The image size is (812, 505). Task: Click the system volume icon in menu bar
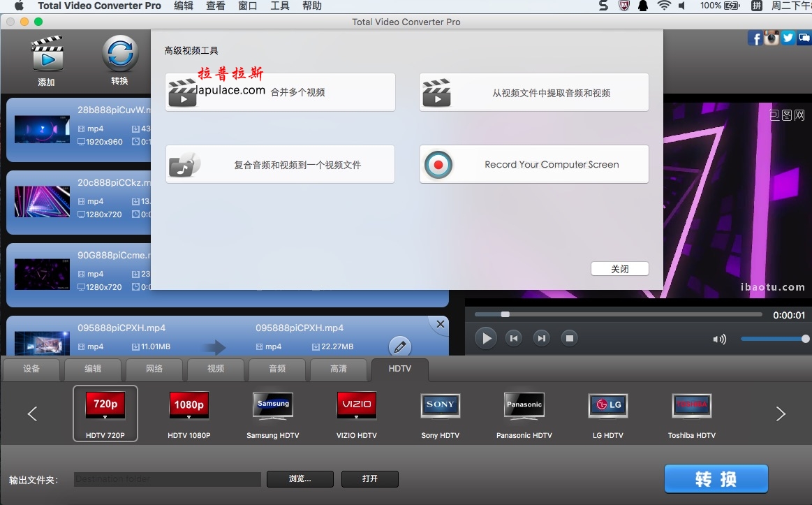click(x=683, y=6)
